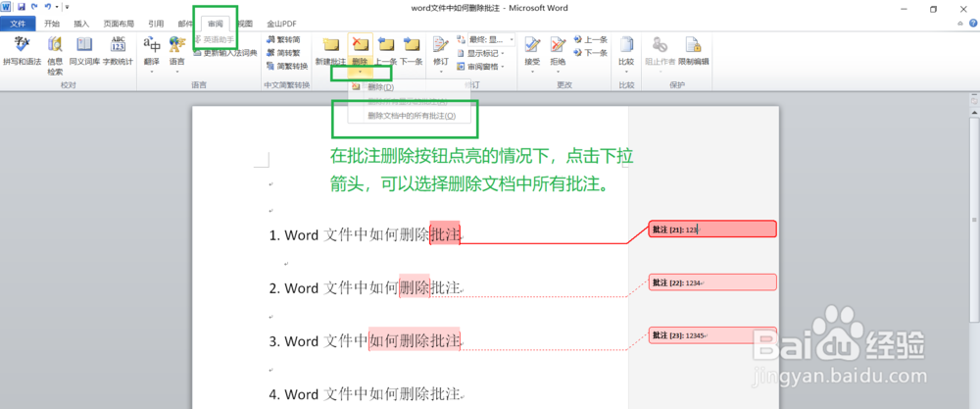Viewport: 980px width, 409px height.
Task: Go to previous comment with 上一条 in comments group
Action: [386, 51]
